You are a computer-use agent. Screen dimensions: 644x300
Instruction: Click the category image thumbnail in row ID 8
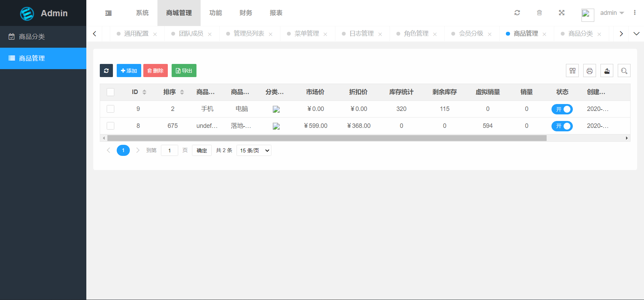pos(276,126)
